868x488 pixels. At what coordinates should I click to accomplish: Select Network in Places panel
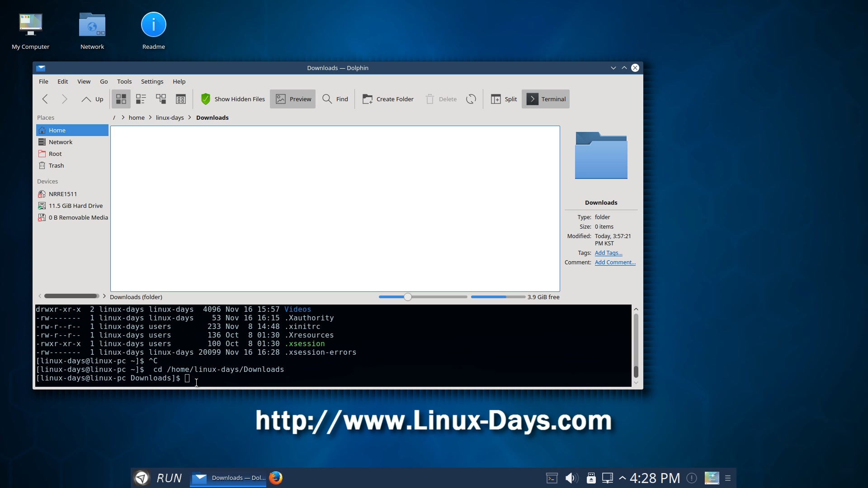click(72, 142)
